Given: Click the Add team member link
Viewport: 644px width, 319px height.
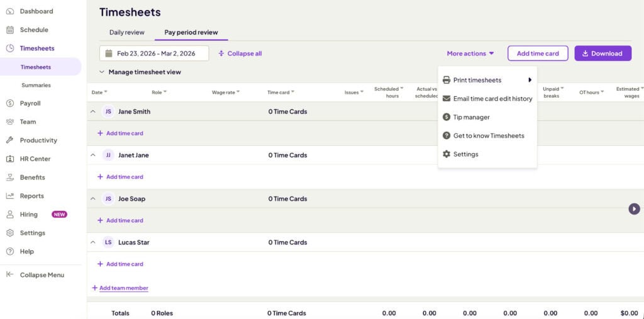Looking at the screenshot, I should point(120,288).
